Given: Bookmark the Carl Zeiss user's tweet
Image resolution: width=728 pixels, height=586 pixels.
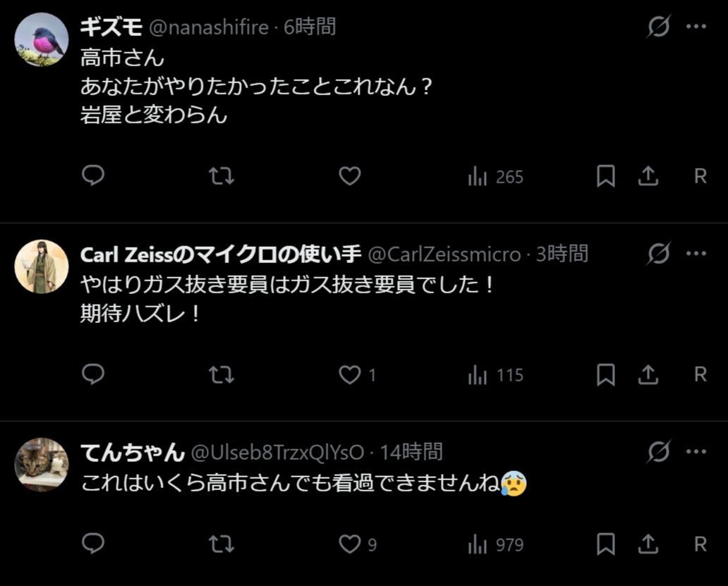Looking at the screenshot, I should point(605,374).
